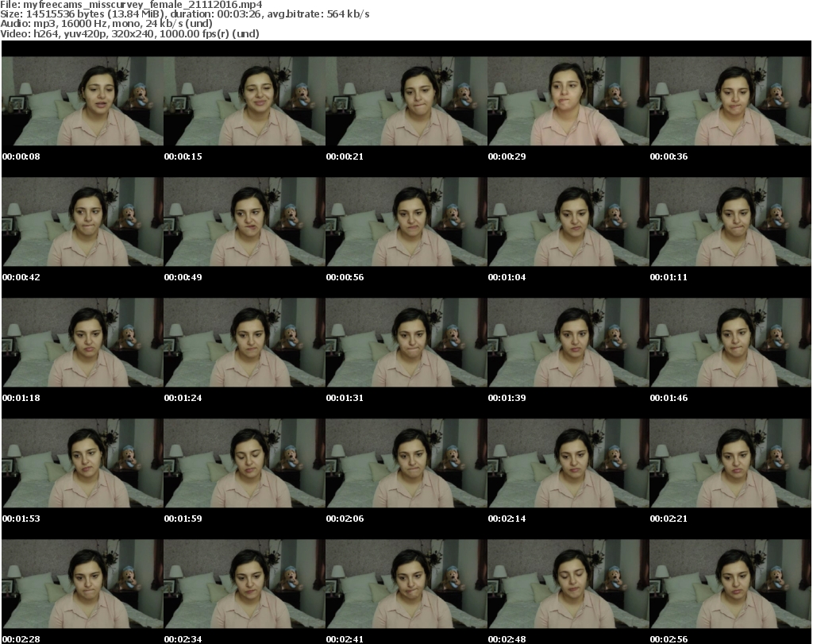
Task: Click the file name line starting with 'File:'
Action: click(x=131, y=5)
